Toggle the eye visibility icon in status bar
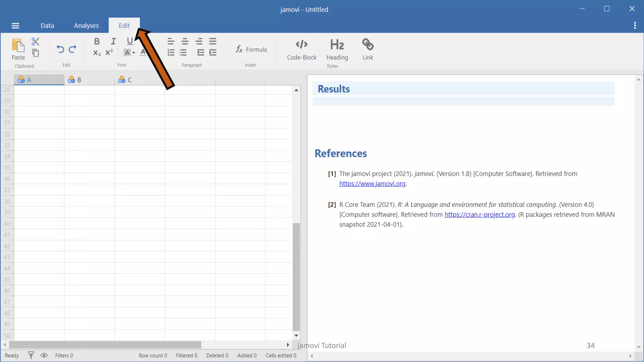Image resolution: width=644 pixels, height=362 pixels. click(44, 355)
